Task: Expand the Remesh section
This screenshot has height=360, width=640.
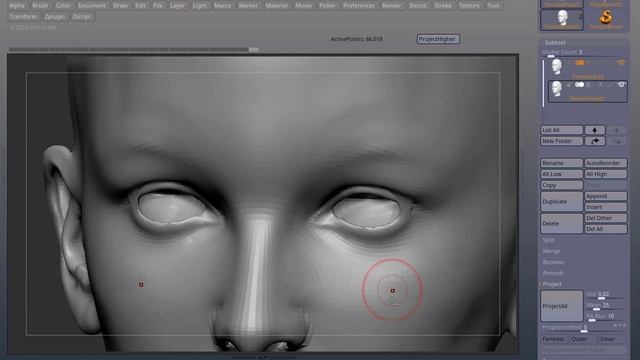Action: [x=553, y=273]
